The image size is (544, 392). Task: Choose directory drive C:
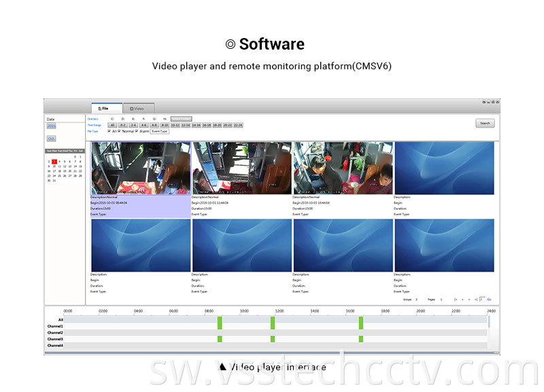pos(112,119)
